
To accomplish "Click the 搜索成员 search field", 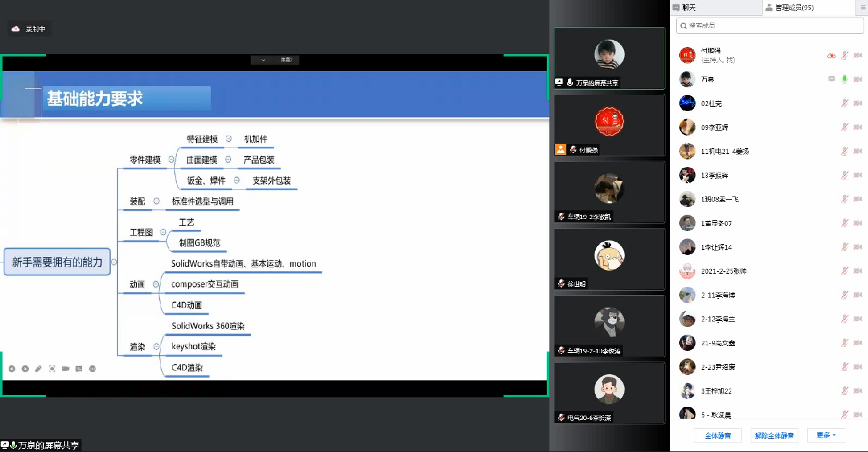I will pyautogui.click(x=769, y=26).
